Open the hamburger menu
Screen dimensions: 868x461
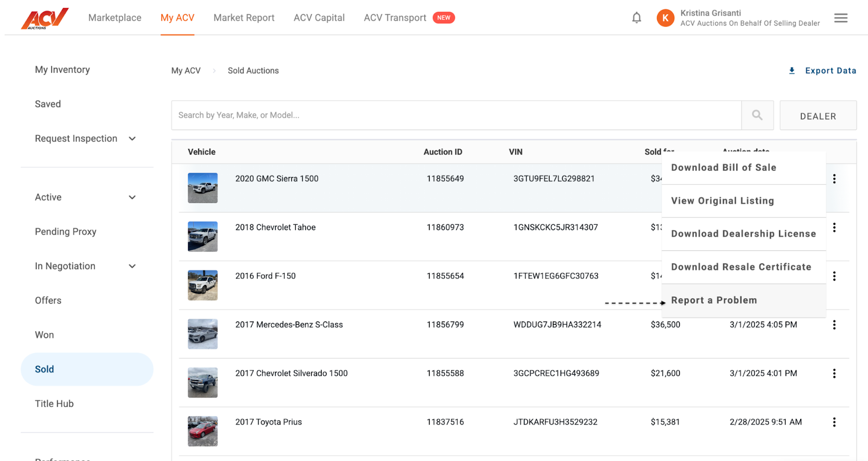click(x=841, y=18)
